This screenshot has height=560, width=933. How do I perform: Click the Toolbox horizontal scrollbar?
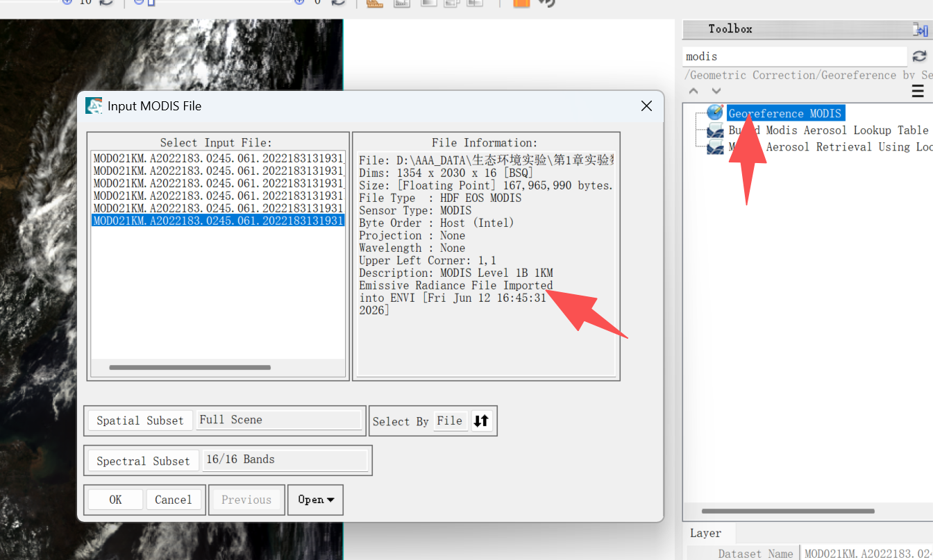(788, 511)
